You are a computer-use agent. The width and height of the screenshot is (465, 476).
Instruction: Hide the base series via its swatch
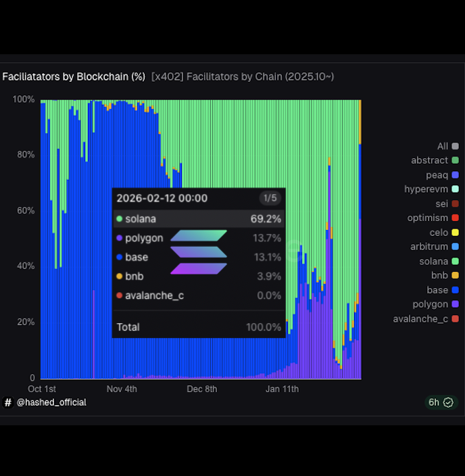[x=455, y=290]
